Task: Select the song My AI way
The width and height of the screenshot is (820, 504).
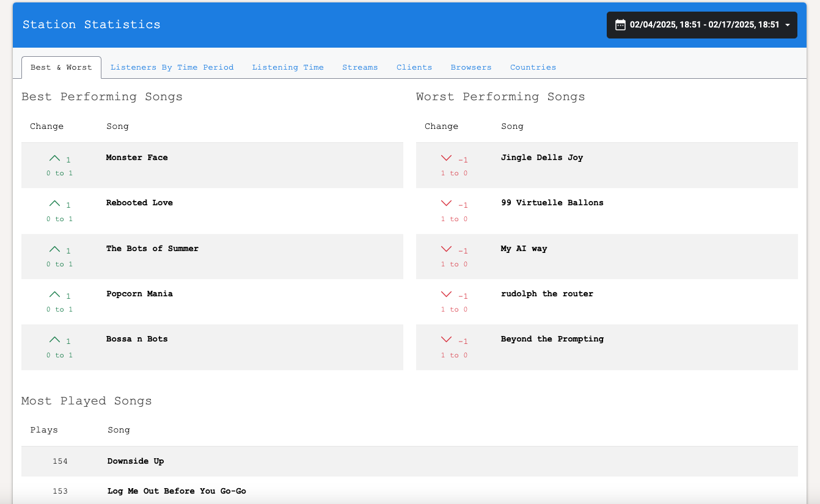Action: point(524,249)
